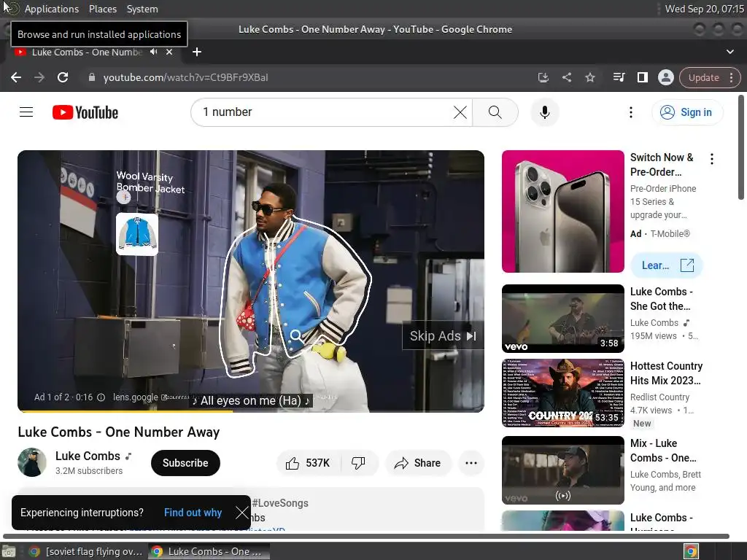Switch to soviet flag taskbar window

(x=86, y=551)
